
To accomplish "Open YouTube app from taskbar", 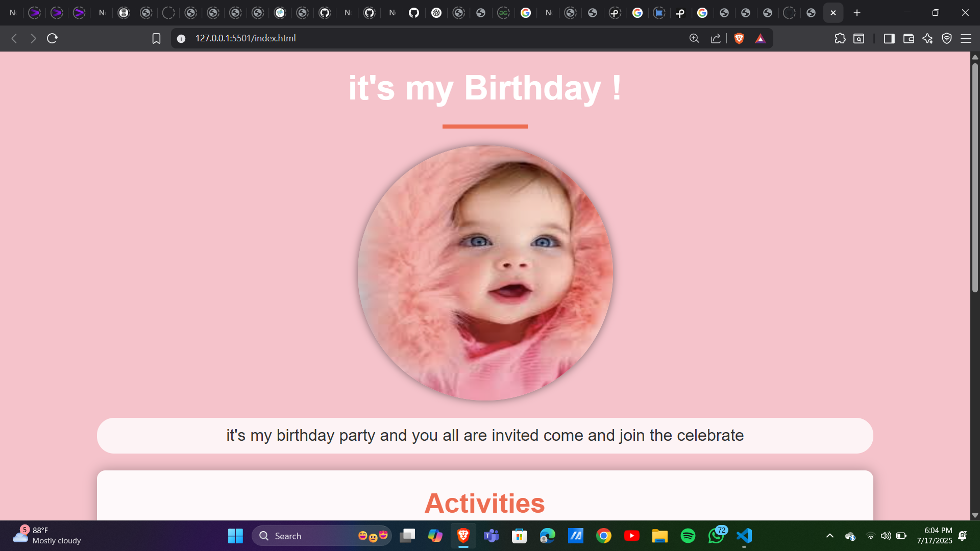I will (x=632, y=536).
